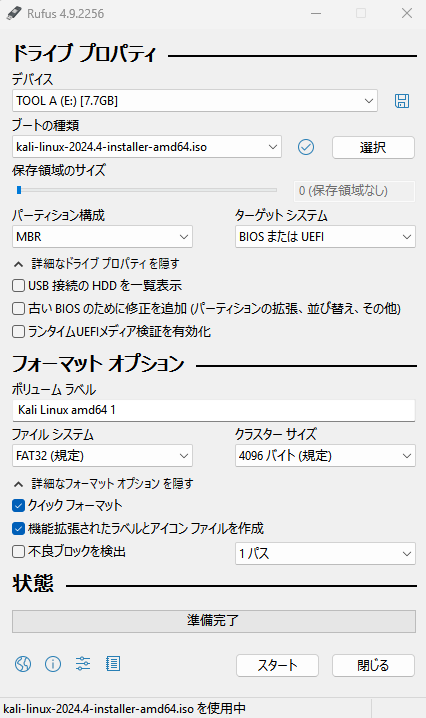This screenshot has width=426, height=718.
Task: Open the settings sliders icon
Action: 83,664
